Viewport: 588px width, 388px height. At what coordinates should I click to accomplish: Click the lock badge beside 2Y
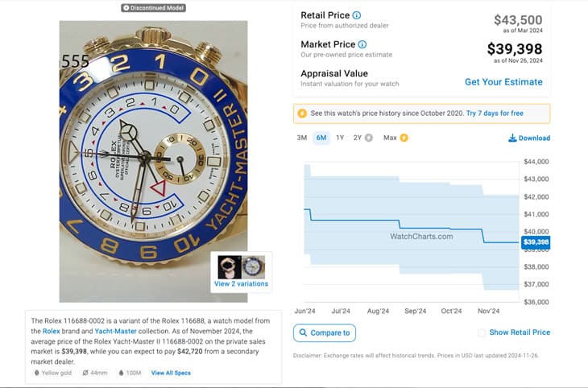pyautogui.click(x=368, y=138)
